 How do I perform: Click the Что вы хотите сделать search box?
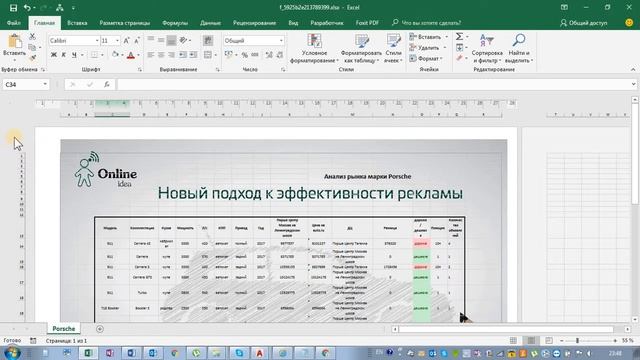(x=427, y=23)
